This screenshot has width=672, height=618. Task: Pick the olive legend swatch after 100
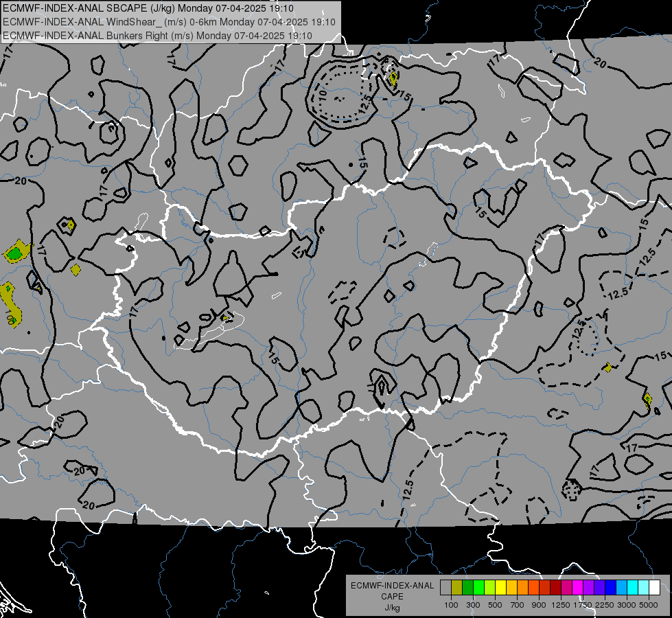(x=457, y=588)
